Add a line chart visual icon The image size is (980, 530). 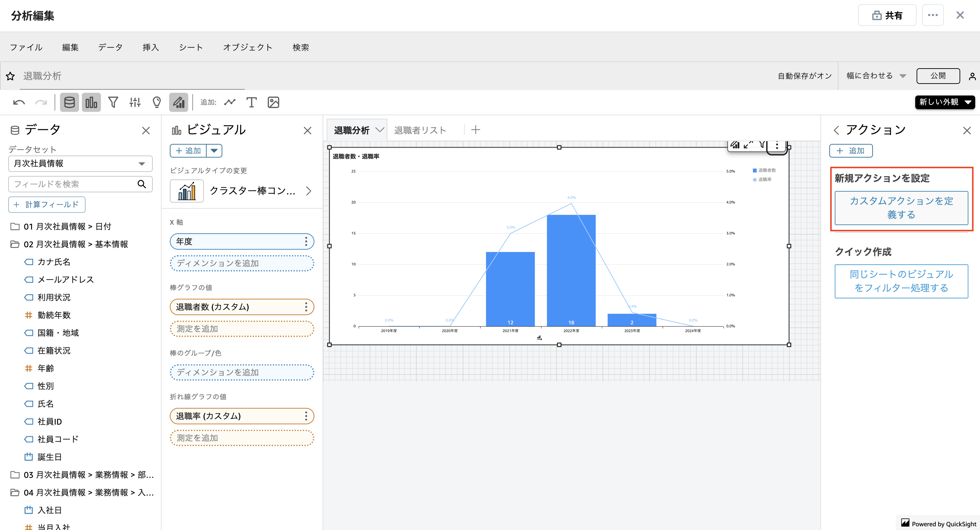230,102
